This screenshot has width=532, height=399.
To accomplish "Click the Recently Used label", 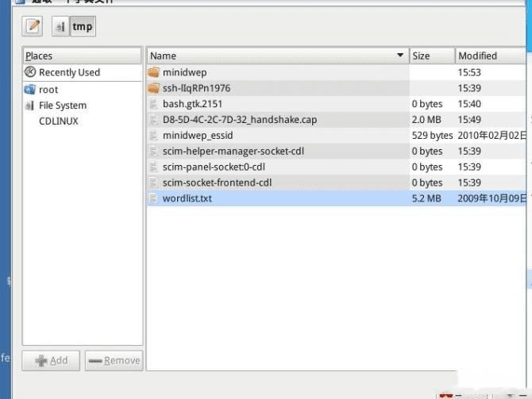I will [69, 72].
